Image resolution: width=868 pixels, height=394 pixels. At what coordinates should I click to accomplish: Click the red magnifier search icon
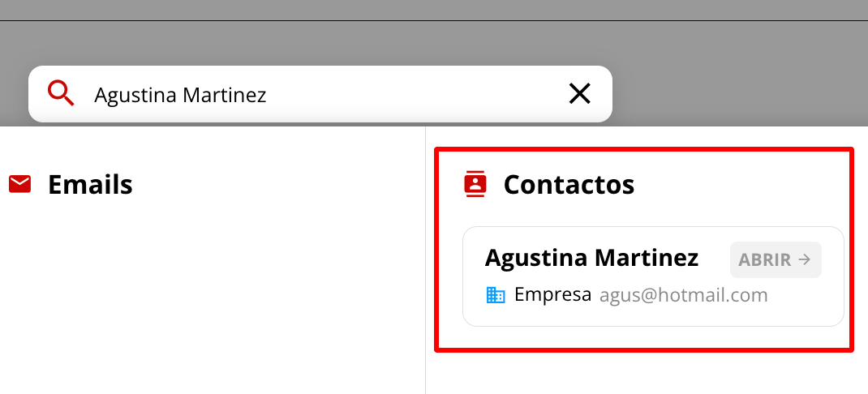pos(61,94)
